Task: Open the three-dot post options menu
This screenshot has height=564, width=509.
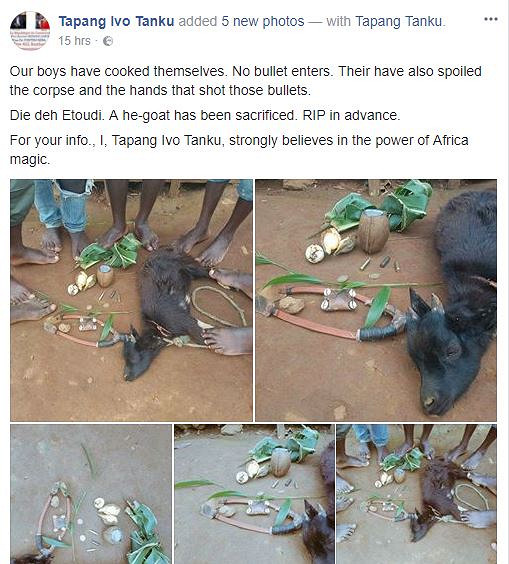Action: (491, 19)
